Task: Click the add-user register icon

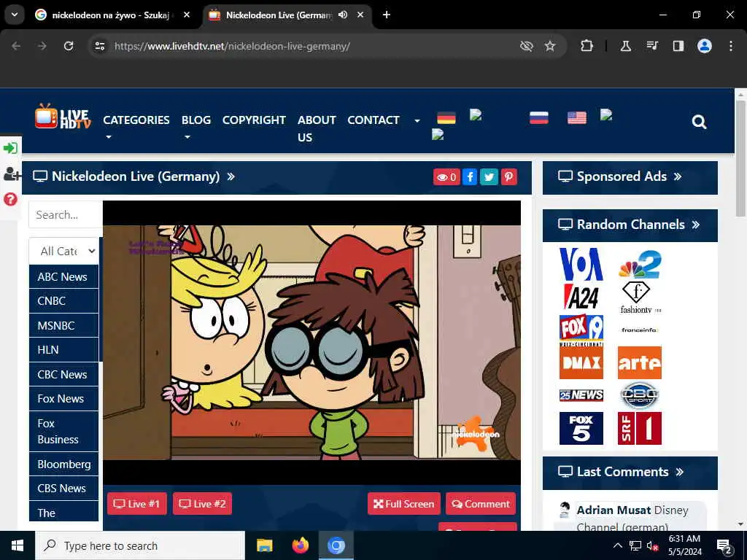Action: (x=12, y=174)
